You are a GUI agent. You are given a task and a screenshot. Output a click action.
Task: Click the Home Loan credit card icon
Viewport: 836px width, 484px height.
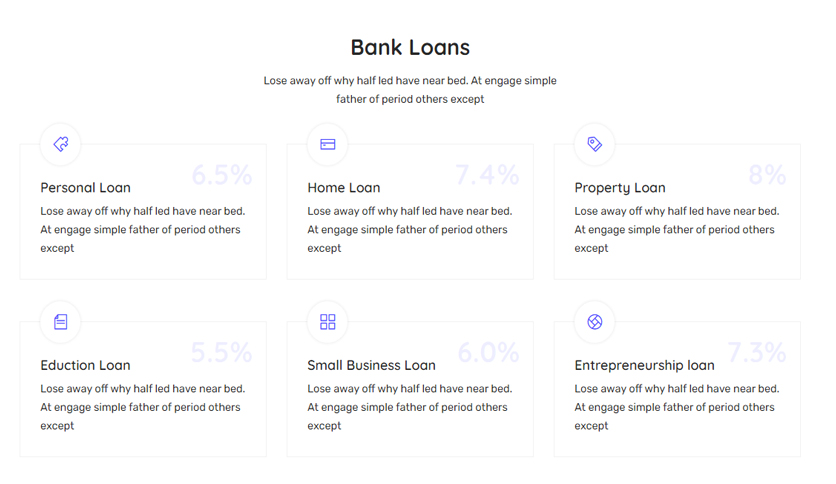(327, 144)
